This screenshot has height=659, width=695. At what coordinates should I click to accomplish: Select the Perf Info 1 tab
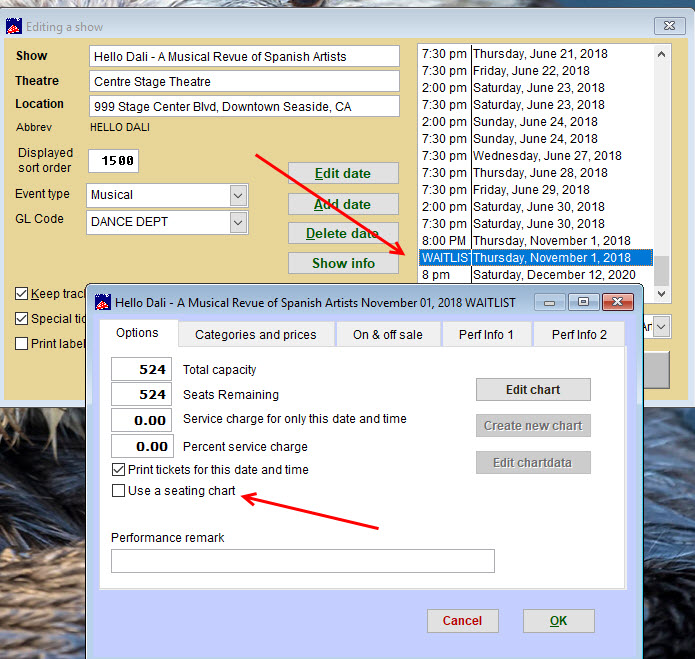point(487,334)
